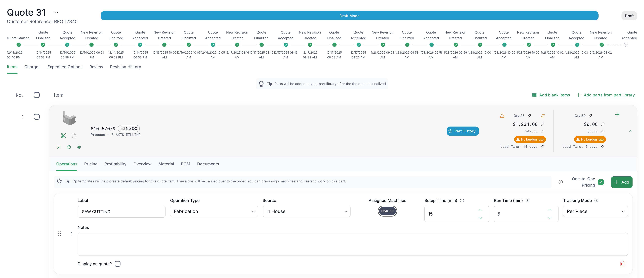Add new quantity with green plus icon
This screenshot has width=644, height=278.
pos(617,115)
